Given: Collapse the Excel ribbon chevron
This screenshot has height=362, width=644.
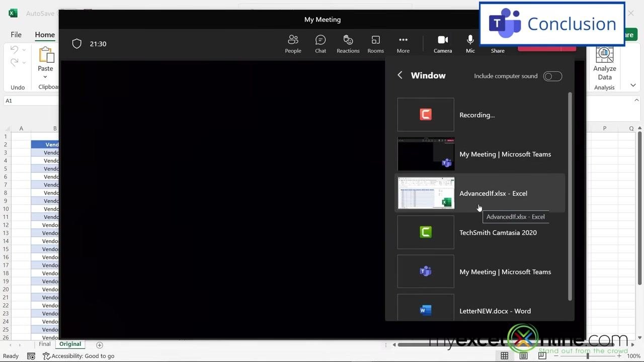Looking at the screenshot, I should [x=633, y=85].
